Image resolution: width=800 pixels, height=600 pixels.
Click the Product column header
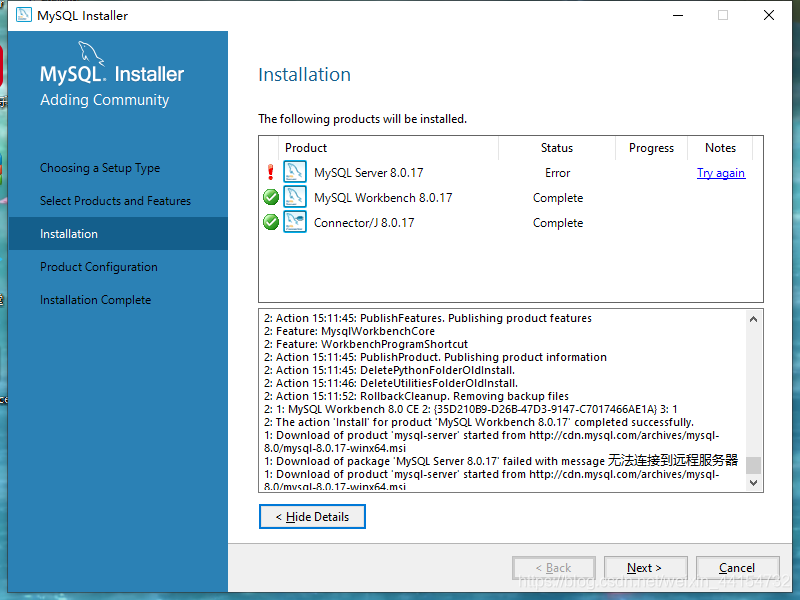point(389,148)
